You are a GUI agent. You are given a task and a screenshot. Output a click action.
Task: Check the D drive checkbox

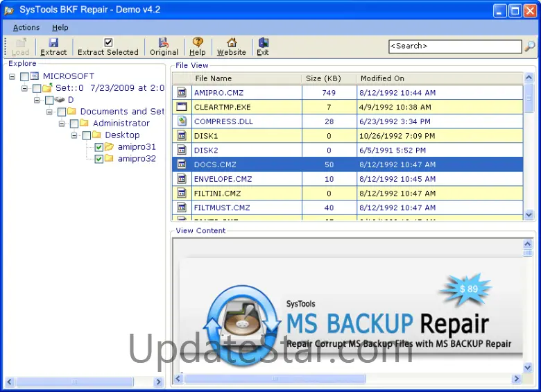click(x=49, y=100)
